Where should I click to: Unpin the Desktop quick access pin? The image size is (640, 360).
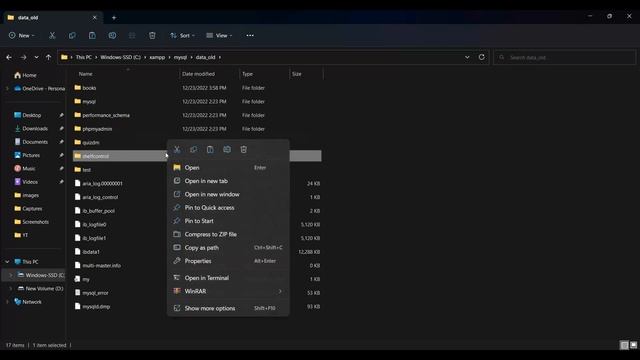pyautogui.click(x=61, y=115)
